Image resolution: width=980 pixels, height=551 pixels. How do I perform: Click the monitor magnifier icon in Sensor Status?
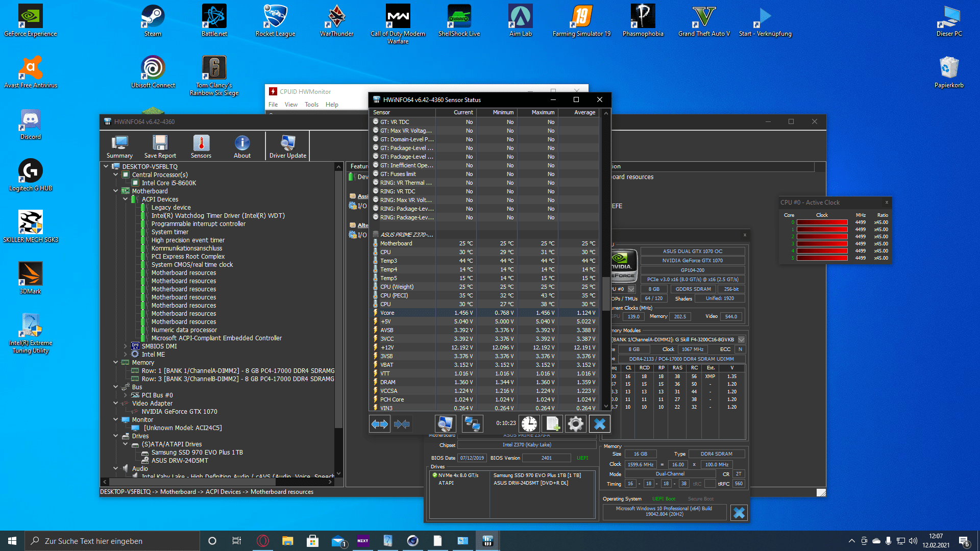coord(445,424)
